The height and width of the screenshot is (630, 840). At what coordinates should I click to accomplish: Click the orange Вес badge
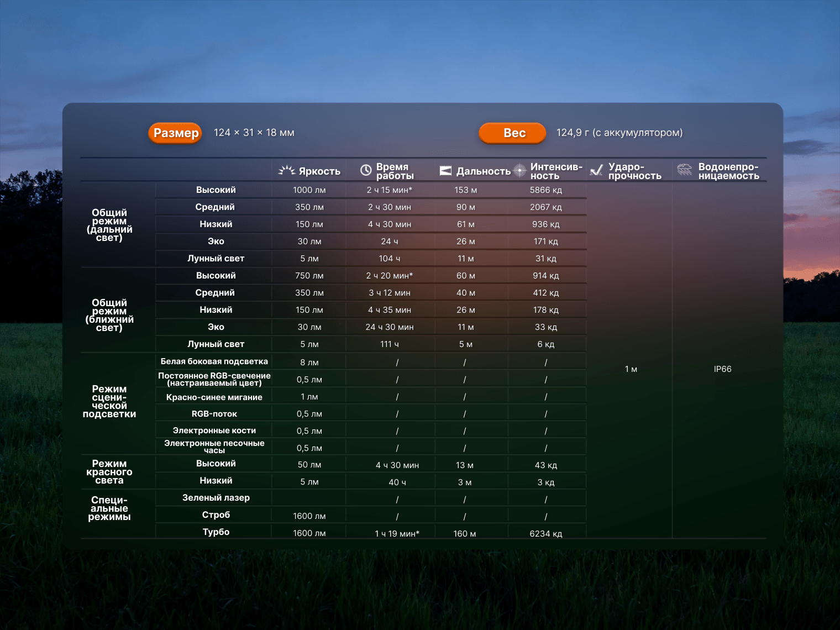[512, 133]
